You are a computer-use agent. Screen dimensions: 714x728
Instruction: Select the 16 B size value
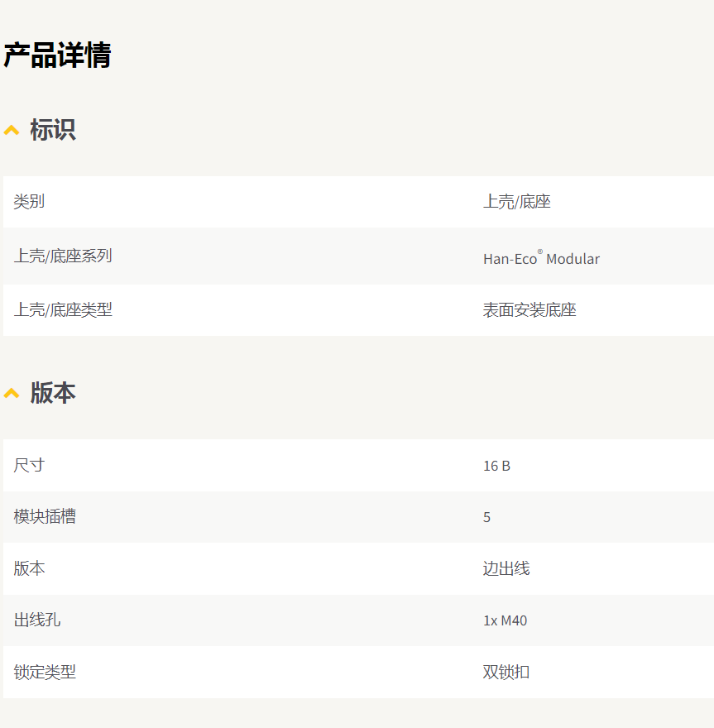click(496, 466)
